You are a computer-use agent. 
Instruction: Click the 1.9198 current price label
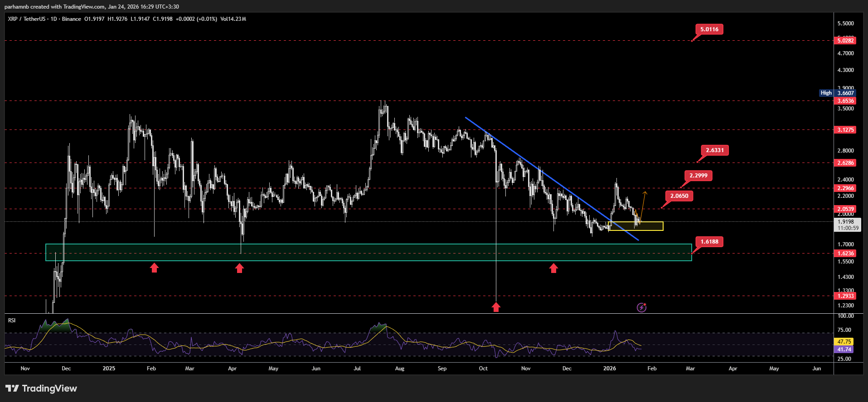845,222
